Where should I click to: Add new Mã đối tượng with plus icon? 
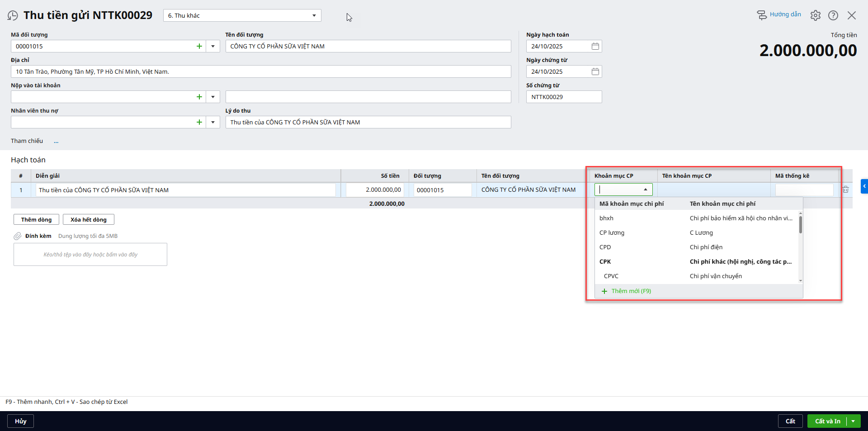coord(199,46)
